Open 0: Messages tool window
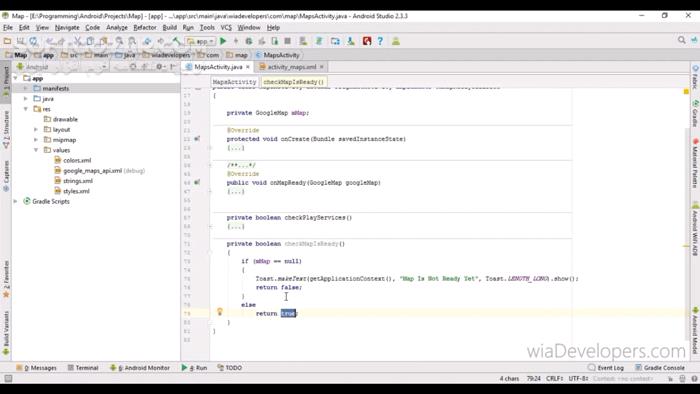The width and height of the screenshot is (700, 394). (x=37, y=368)
